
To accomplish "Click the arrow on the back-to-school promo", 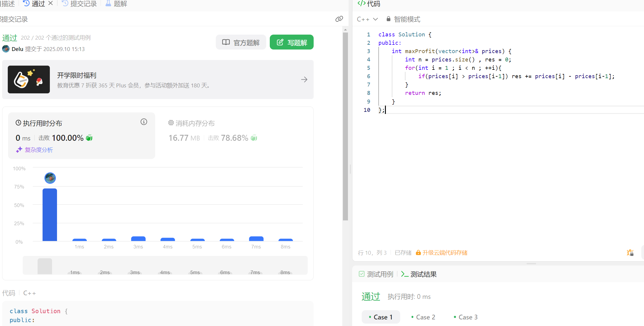I will (304, 79).
